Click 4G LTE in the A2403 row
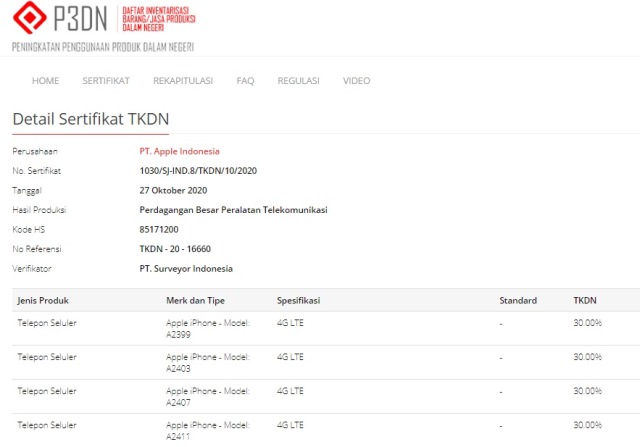The height and width of the screenshot is (447, 640). click(x=290, y=357)
